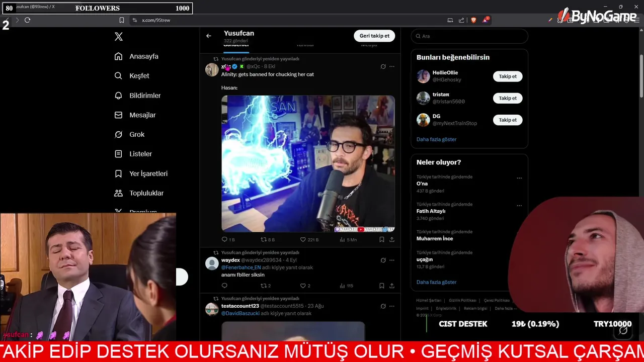
Task: Click the people icon beside Topluluklar
Action: pyautogui.click(x=118, y=193)
